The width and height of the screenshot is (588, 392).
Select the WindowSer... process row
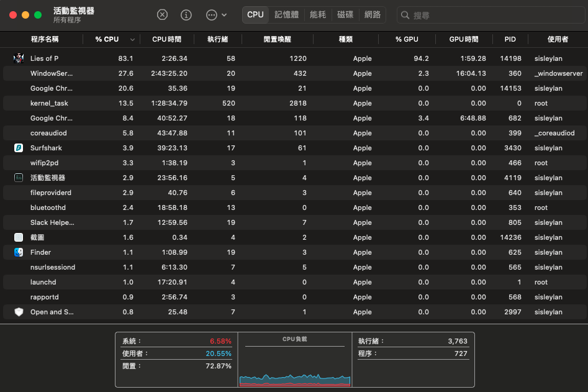point(295,73)
